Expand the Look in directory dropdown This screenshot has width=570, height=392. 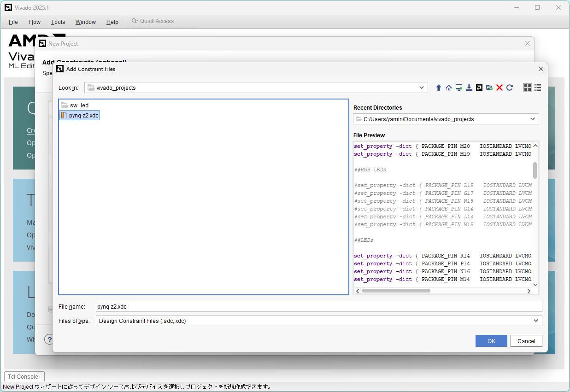(x=422, y=88)
